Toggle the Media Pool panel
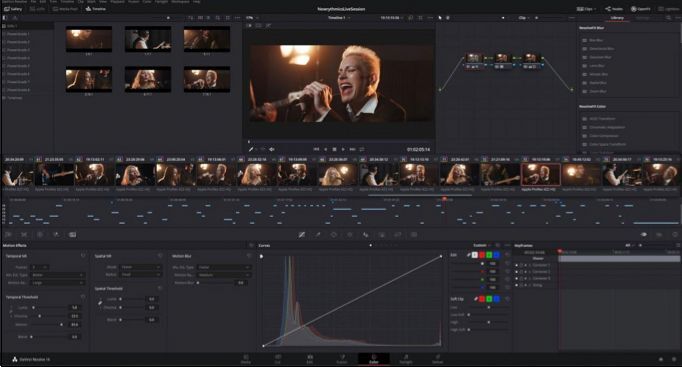The width and height of the screenshot is (682, 367). (65, 9)
